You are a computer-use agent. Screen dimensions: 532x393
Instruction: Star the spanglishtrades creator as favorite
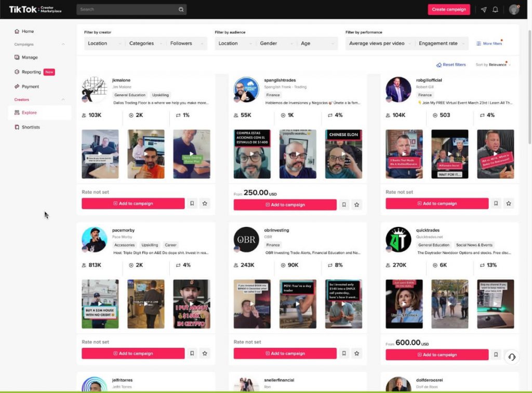356,205
